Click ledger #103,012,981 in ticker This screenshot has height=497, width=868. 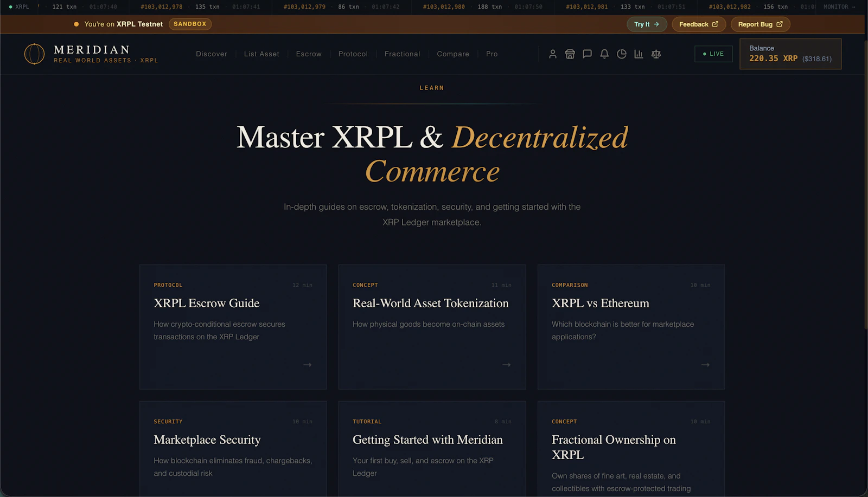point(587,7)
